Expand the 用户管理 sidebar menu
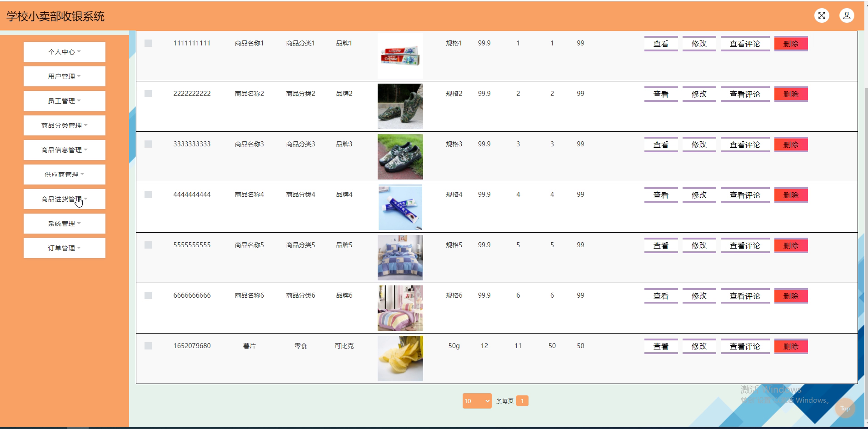 pyautogui.click(x=65, y=76)
